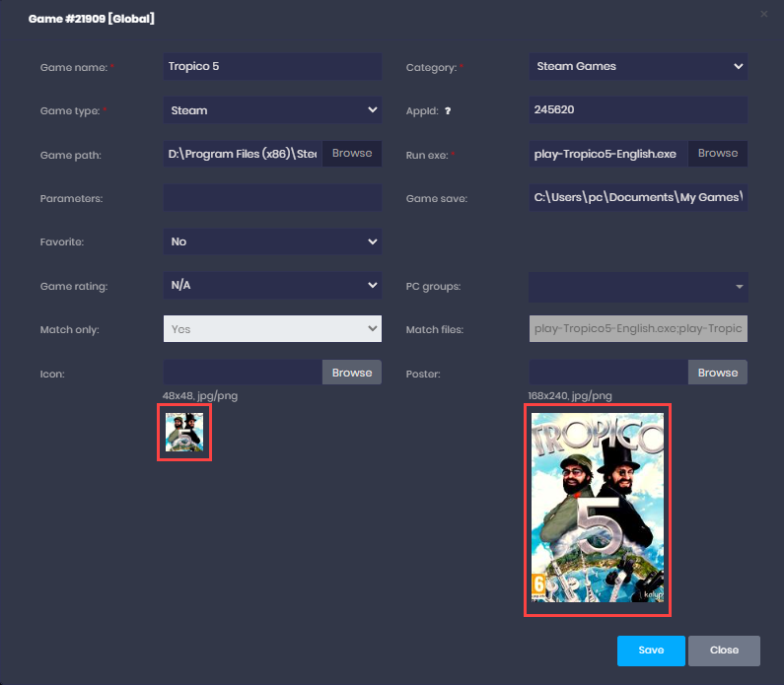Screen dimensions: 784x685
Task: Focus the AppId input field
Action: [x=638, y=110]
